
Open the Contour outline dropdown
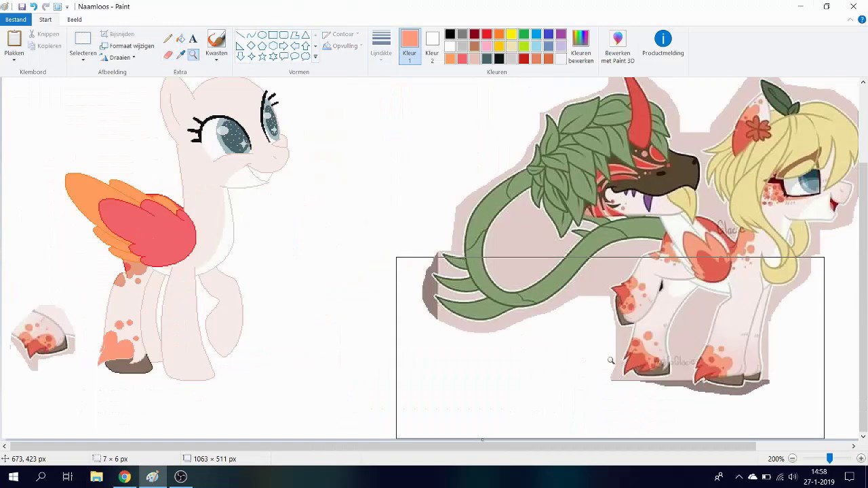point(341,35)
